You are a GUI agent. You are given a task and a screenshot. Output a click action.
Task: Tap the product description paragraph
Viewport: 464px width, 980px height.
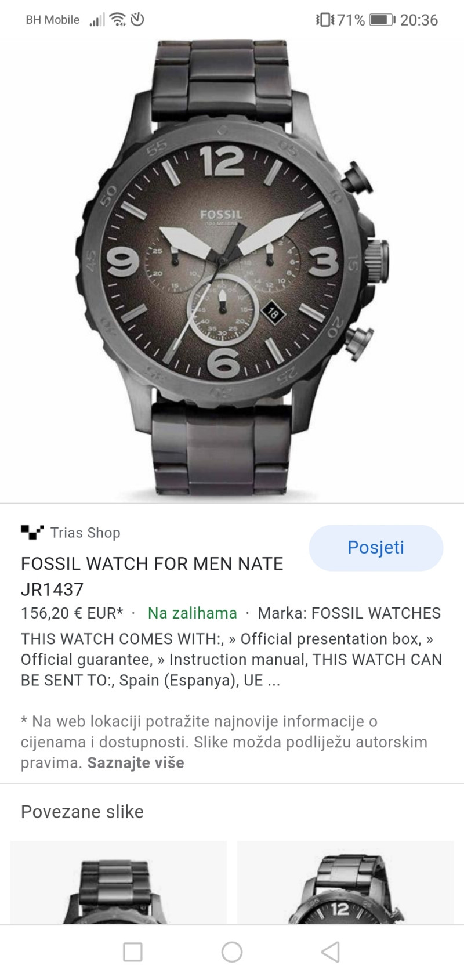[231, 660]
